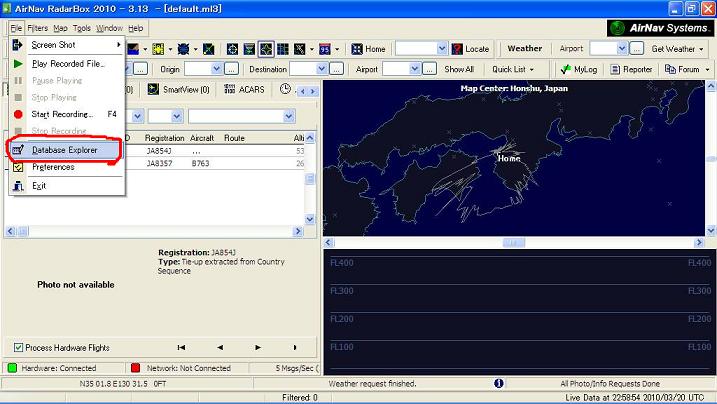Click the green Hardware Connected indicator
Viewport: 717px width, 404px height.
click(x=12, y=368)
